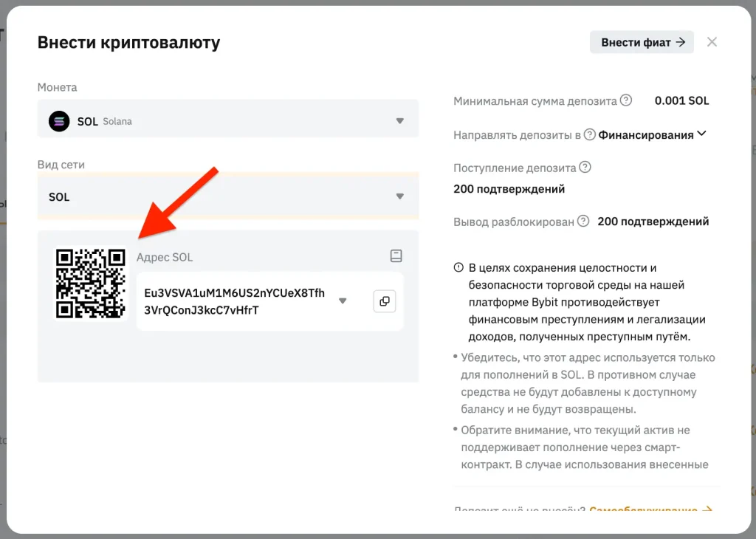
Task: Click help icon beside Направлять депозиты в
Action: 589,134
